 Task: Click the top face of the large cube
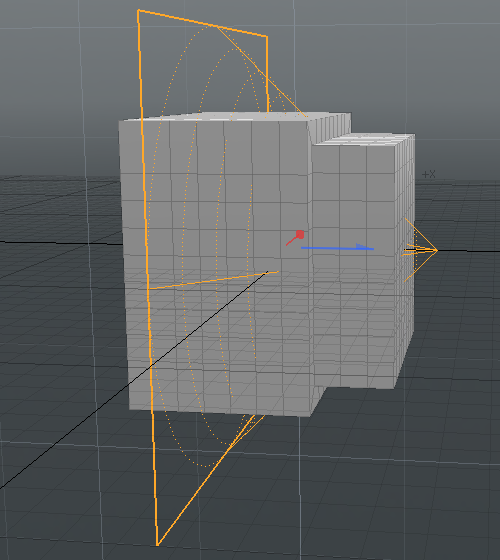point(232,117)
